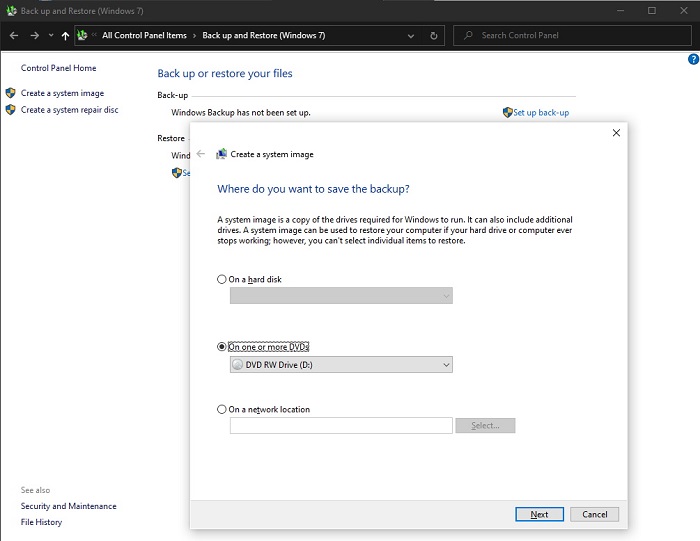
Task: Expand the address bar history dropdown
Action: pos(411,36)
